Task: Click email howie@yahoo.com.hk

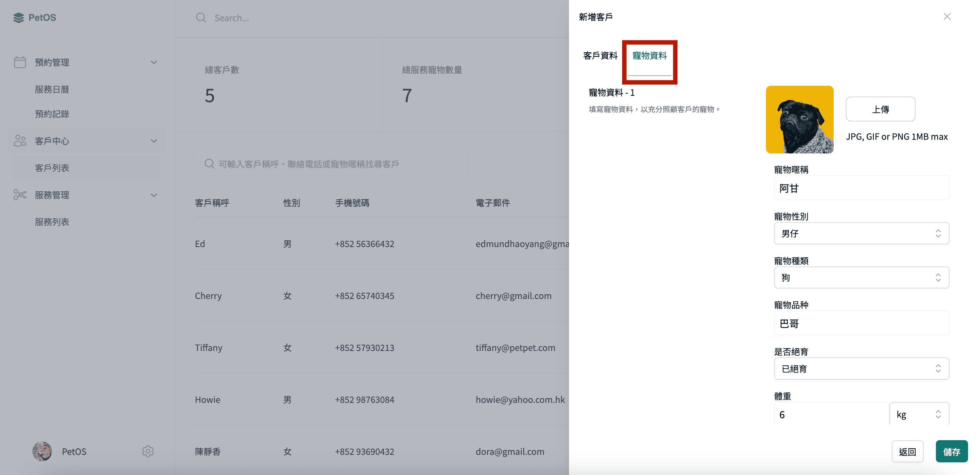Action: pyautogui.click(x=520, y=399)
